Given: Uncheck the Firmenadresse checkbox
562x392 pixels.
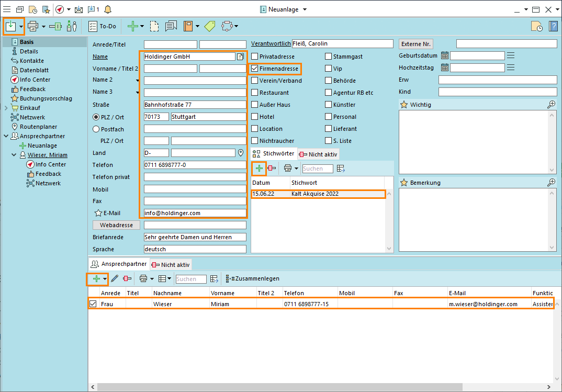Looking at the screenshot, I should [x=255, y=69].
